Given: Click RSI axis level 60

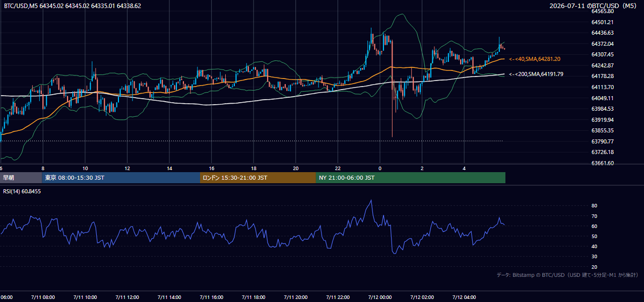Looking at the screenshot, I should click(594, 226).
